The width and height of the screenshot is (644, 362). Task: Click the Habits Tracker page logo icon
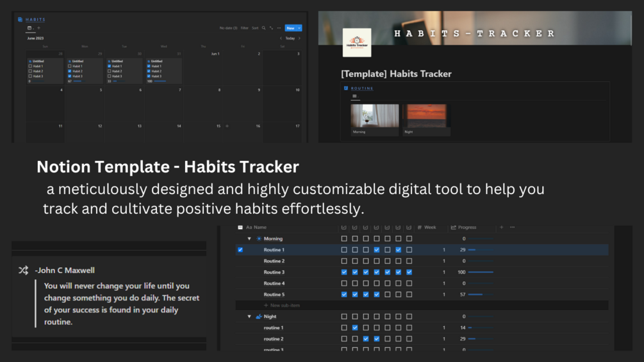pyautogui.click(x=357, y=42)
